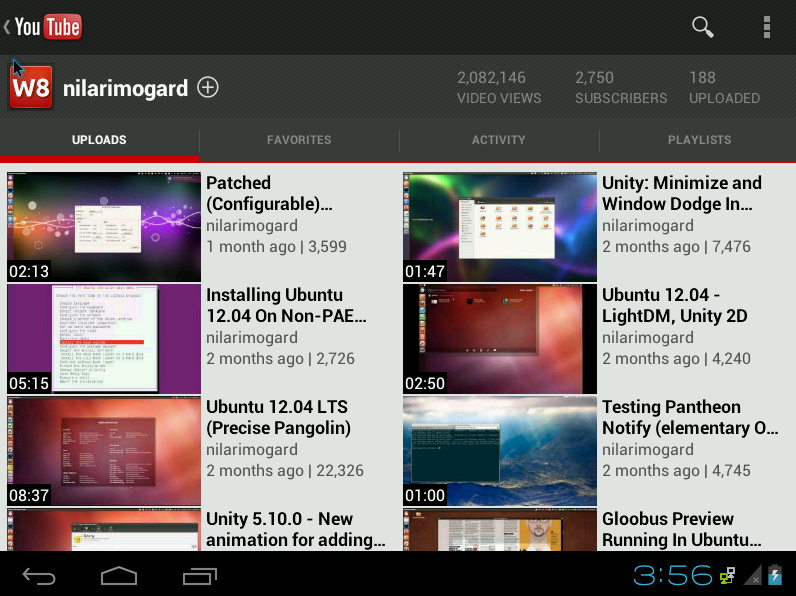Open the search magnifier icon
Screen dimensions: 796x596
(x=703, y=27)
